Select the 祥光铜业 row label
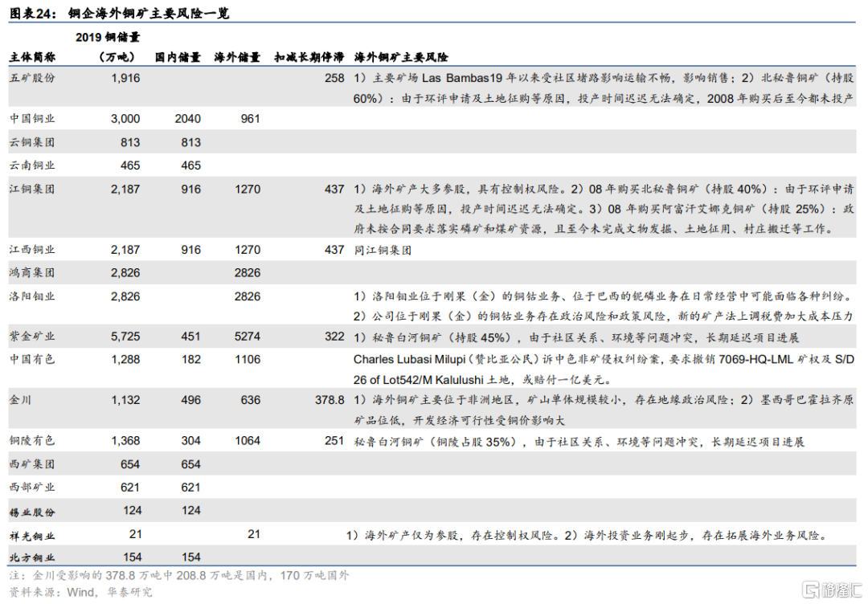The height and width of the screenshot is (604, 868). click(x=32, y=536)
